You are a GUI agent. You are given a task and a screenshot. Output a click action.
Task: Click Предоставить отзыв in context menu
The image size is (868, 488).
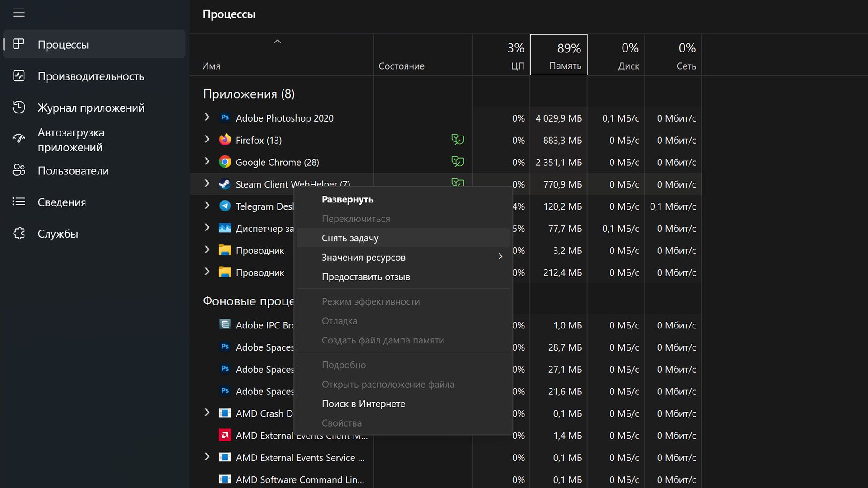click(366, 277)
